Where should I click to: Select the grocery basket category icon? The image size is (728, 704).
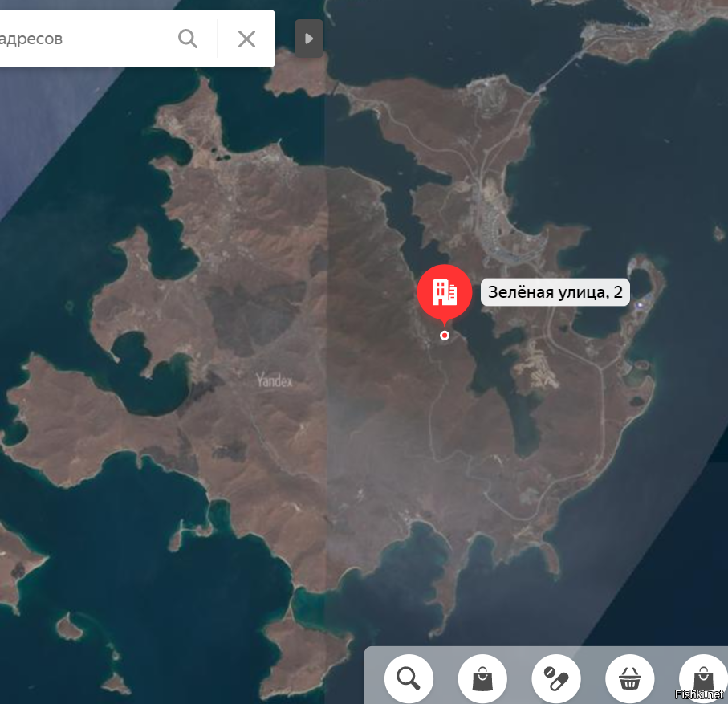pos(630,679)
